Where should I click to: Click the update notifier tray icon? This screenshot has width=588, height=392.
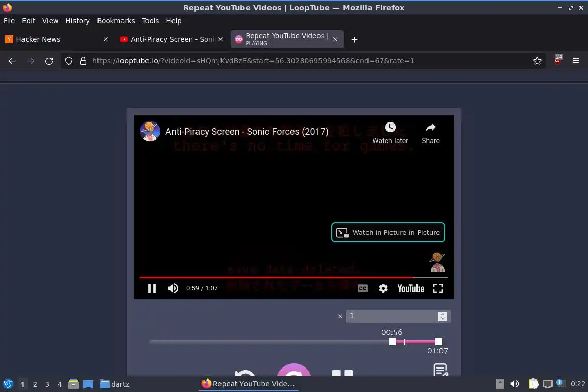(559, 383)
